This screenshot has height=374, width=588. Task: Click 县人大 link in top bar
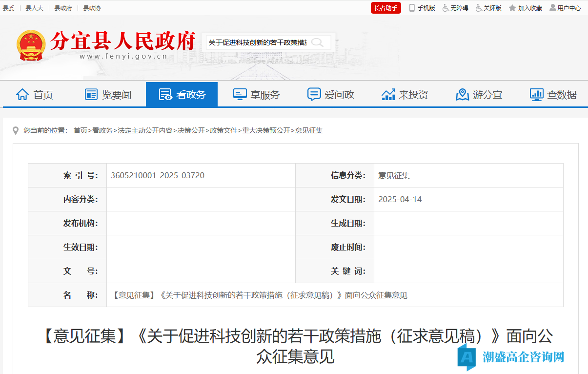34,8
